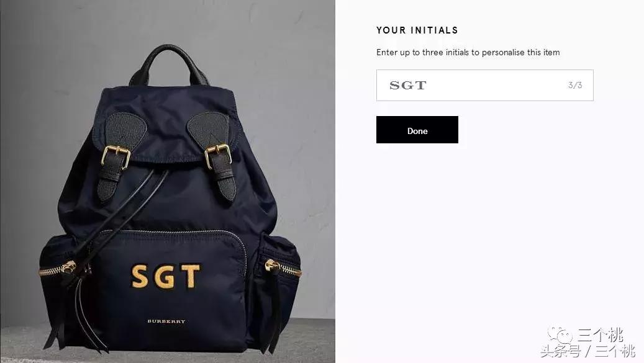Click the Burberry logo on the backpack pocket
Viewport: 644px width, 363px height.
[166, 321]
